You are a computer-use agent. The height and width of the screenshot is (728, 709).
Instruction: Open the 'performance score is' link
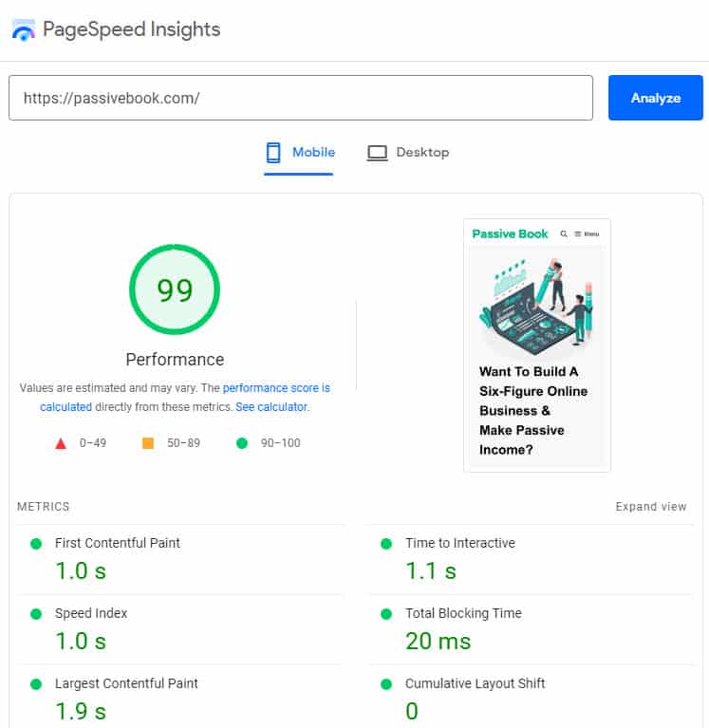pos(276,388)
